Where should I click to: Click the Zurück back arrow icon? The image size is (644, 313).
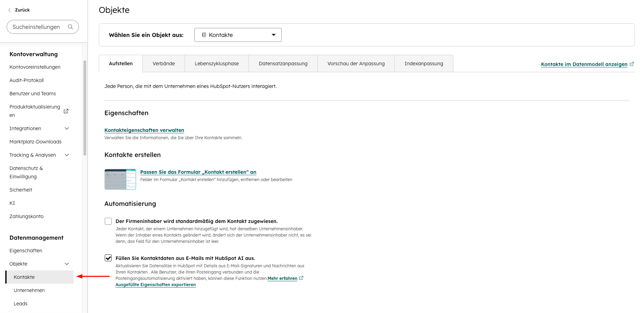tap(9, 10)
